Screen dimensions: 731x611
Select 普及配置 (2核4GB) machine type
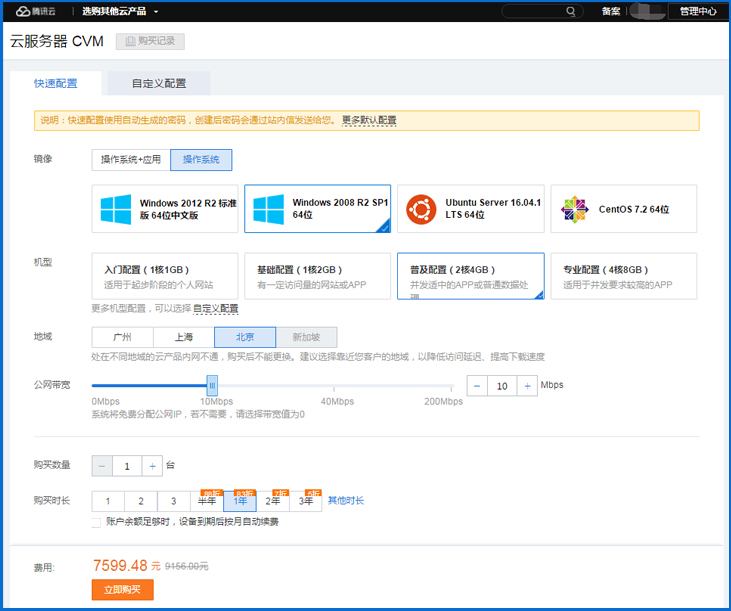[x=470, y=276]
